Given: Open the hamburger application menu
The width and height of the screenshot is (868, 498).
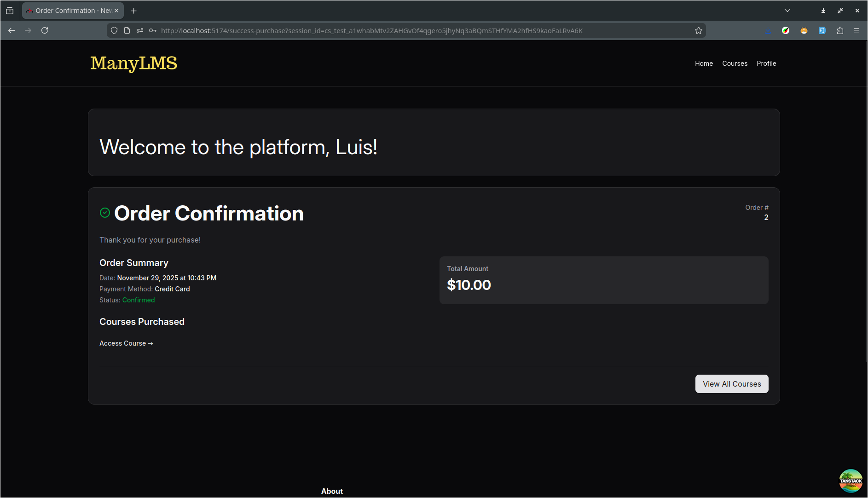Looking at the screenshot, I should [856, 30].
